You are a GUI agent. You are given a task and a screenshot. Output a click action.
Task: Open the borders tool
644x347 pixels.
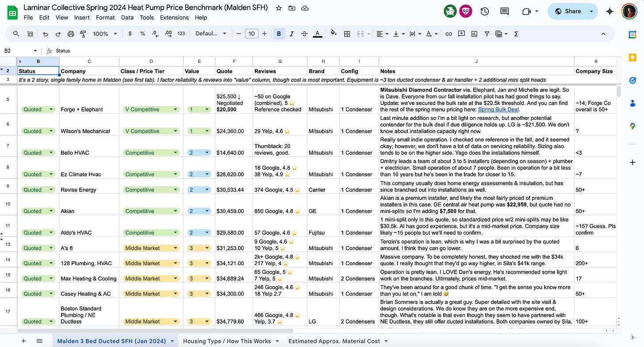pyautogui.click(x=347, y=34)
